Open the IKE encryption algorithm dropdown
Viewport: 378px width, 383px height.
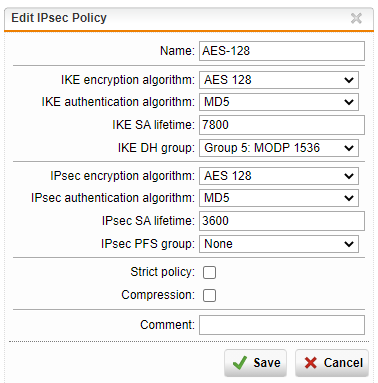[279, 80]
